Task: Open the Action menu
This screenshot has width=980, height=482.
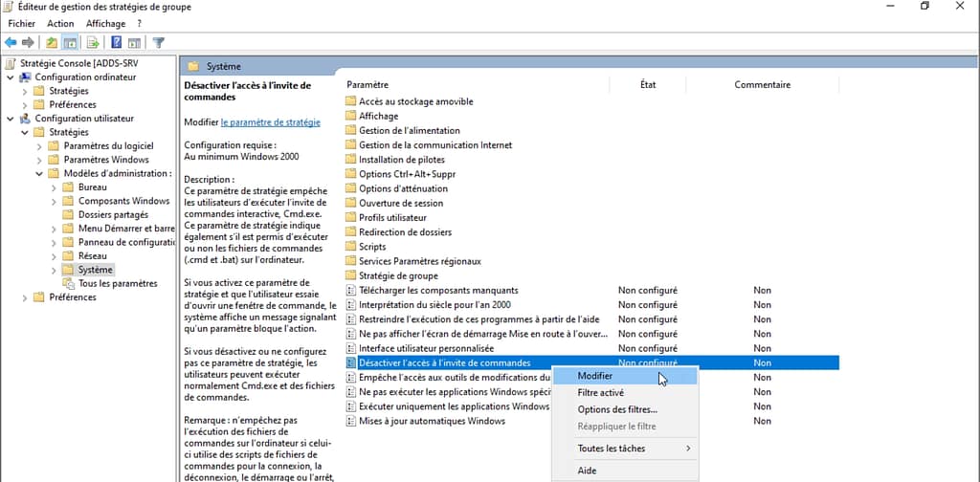Action: (x=60, y=23)
